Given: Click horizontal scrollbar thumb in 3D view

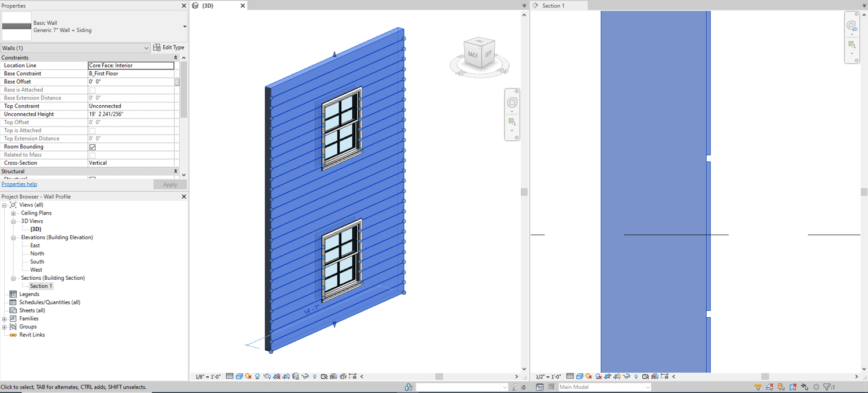Looking at the screenshot, I should tap(439, 377).
